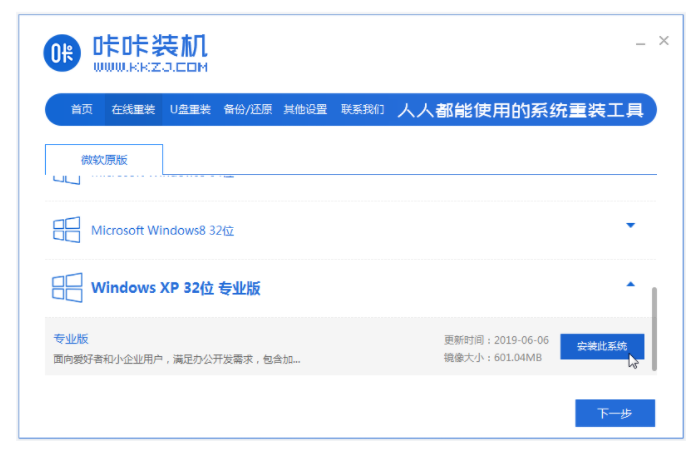Open 其他设置 in the navigation bar
This screenshot has height=453, width=699.
pos(305,109)
